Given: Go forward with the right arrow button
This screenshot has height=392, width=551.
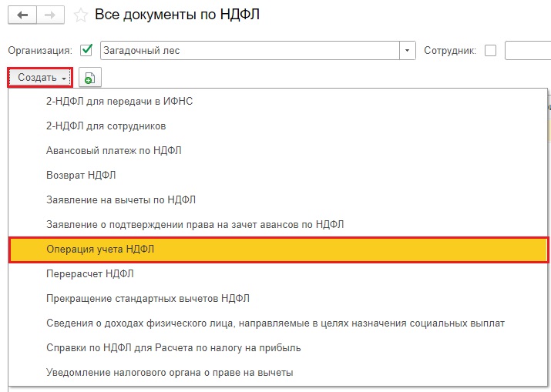Looking at the screenshot, I should [50, 15].
